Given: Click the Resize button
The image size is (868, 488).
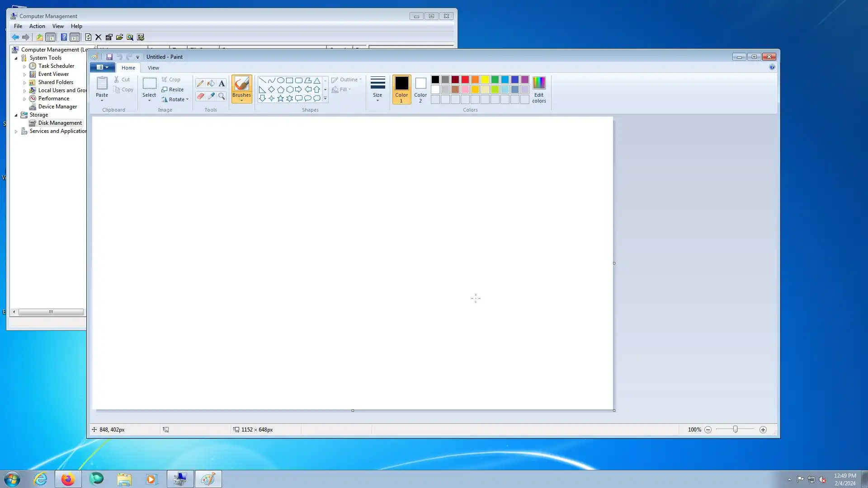Looking at the screenshot, I should click(172, 89).
